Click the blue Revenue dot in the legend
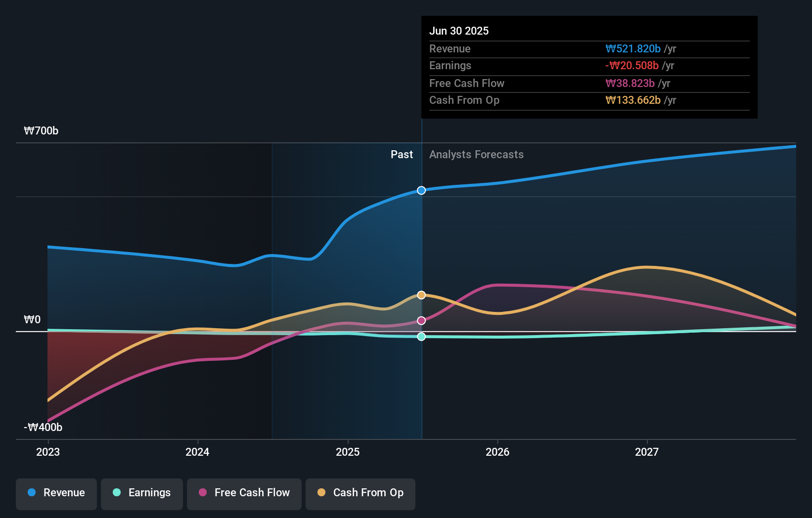 coord(31,493)
